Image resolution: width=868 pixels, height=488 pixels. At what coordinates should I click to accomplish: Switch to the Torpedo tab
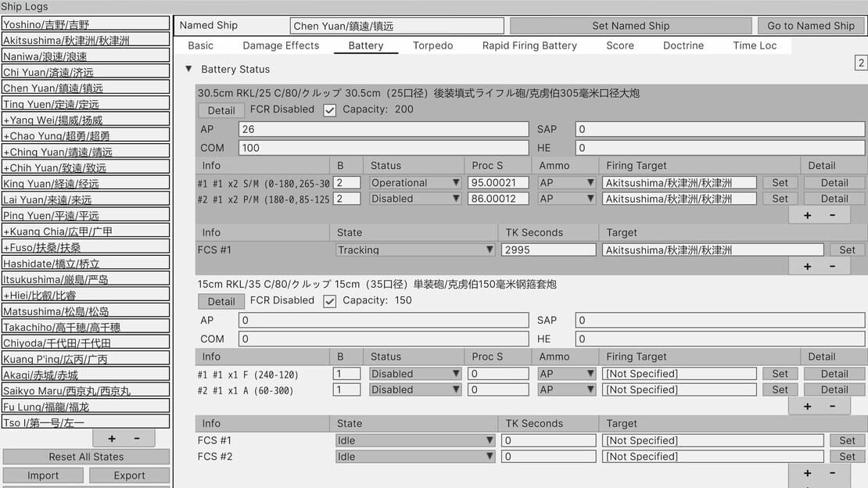tap(433, 45)
